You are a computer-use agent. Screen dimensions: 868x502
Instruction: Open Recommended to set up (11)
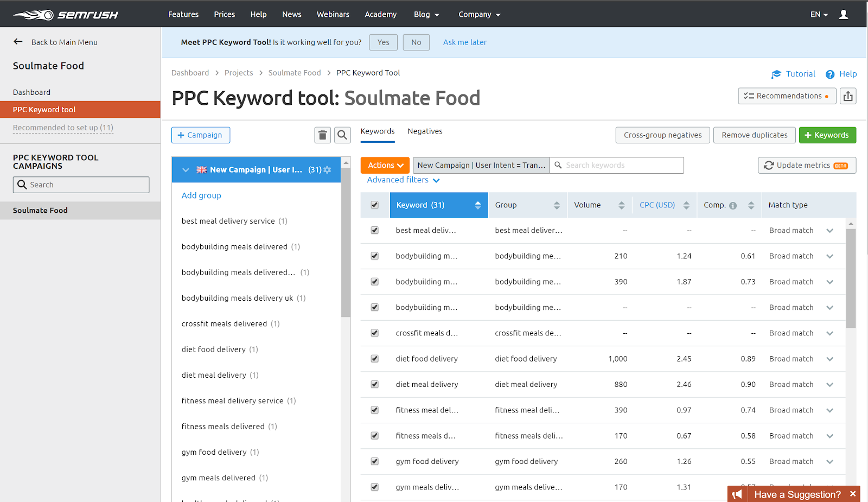tap(63, 128)
